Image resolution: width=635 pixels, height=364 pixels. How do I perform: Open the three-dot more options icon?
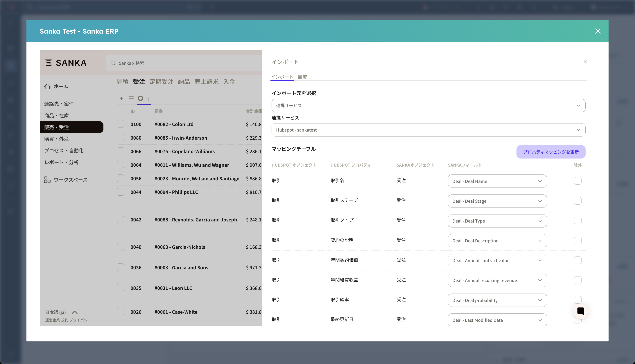coord(148,99)
